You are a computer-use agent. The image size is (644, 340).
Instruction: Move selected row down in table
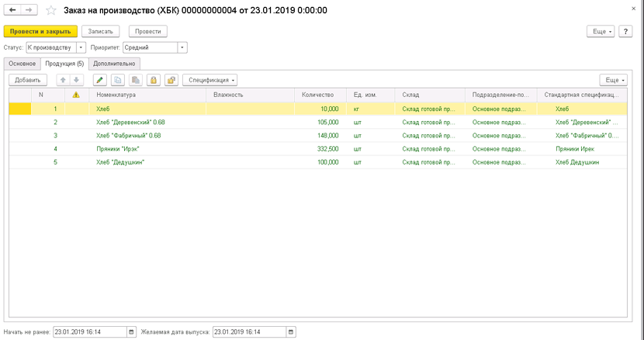[76, 80]
